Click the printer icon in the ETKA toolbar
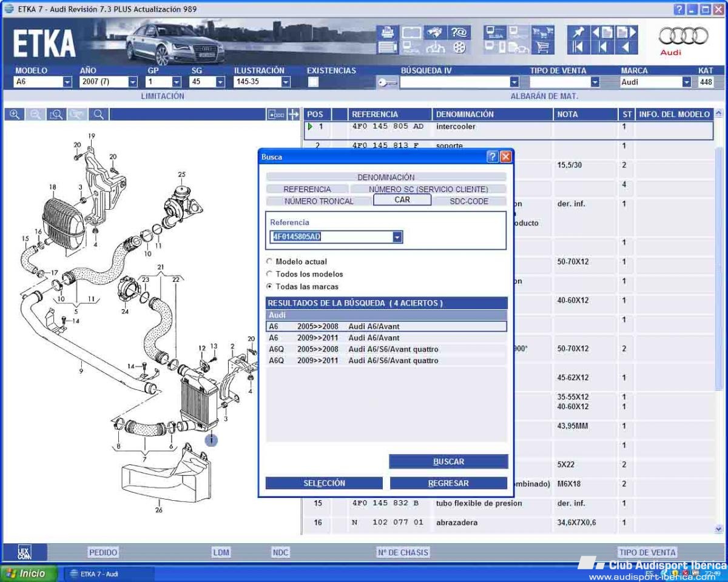728x582 pixels. 387,33
